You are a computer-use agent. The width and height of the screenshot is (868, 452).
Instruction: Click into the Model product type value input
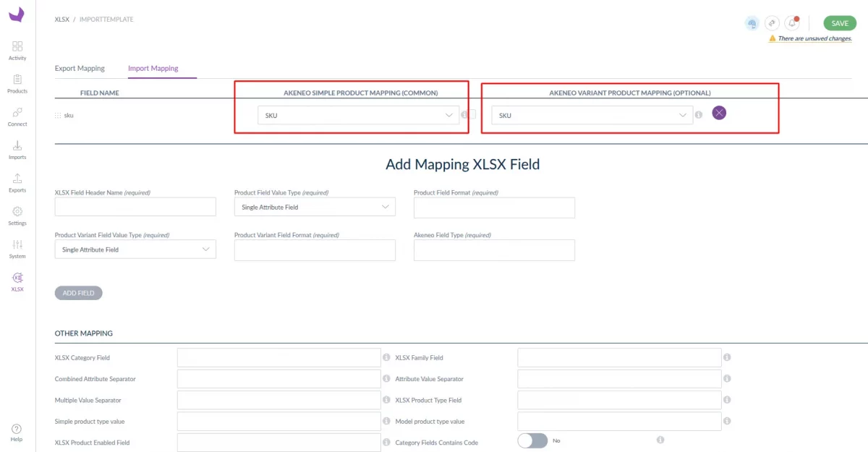click(x=620, y=421)
